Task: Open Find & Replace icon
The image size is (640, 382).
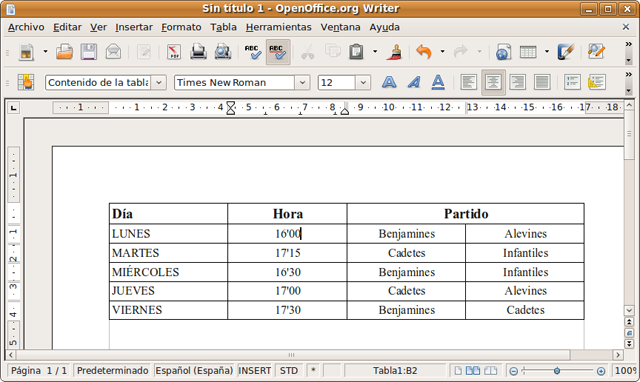Action: click(x=596, y=52)
